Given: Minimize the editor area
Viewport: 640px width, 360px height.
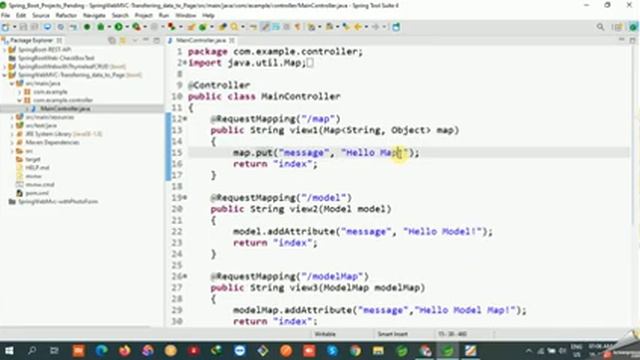Looking at the screenshot, I should pos(622,40).
